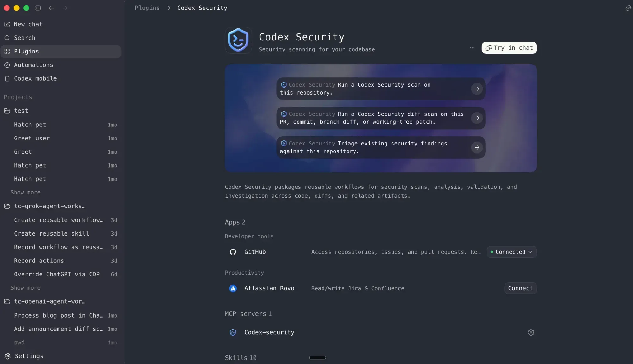Run arrow for Codex Security repository scan
The height and width of the screenshot is (364, 633).
click(x=477, y=89)
